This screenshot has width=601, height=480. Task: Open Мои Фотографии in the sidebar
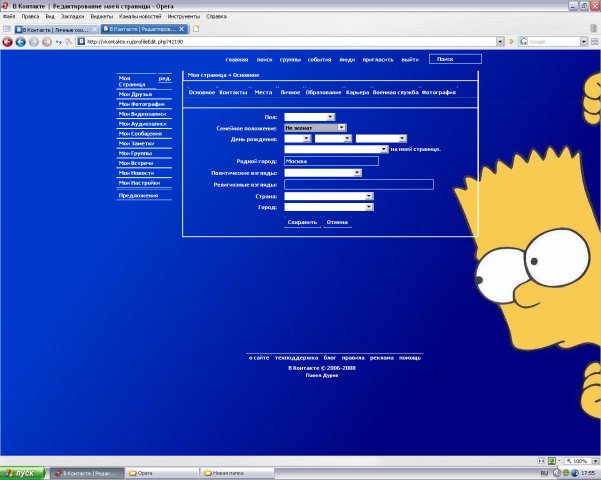pyautogui.click(x=142, y=104)
